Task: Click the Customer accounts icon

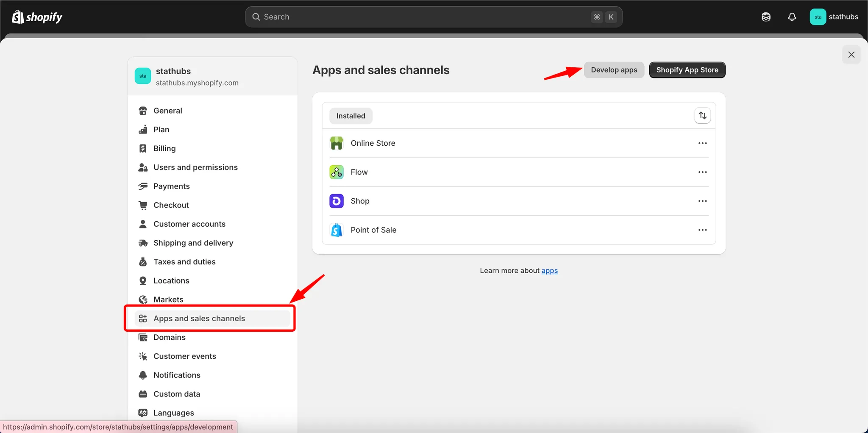Action: pyautogui.click(x=143, y=224)
